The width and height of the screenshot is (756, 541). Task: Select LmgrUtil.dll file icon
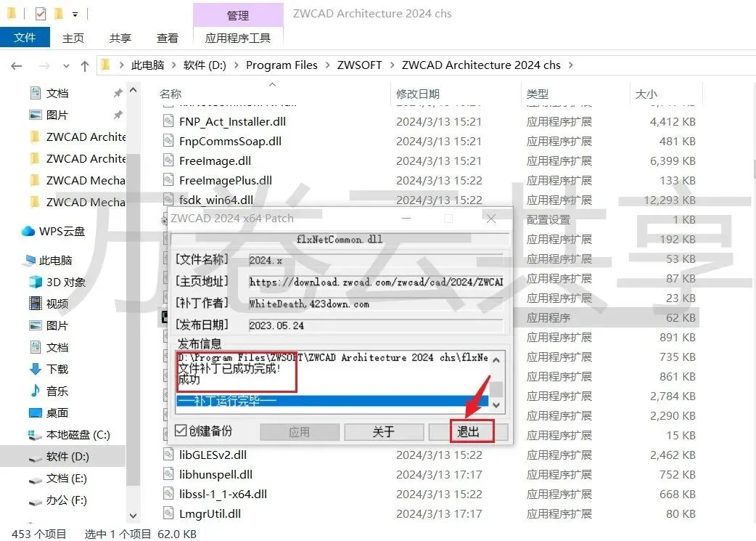point(168,513)
